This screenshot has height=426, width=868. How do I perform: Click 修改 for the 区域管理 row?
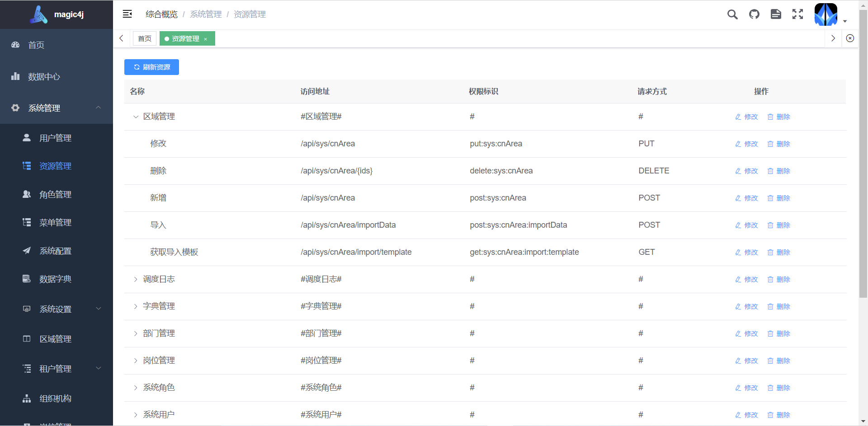(x=746, y=117)
